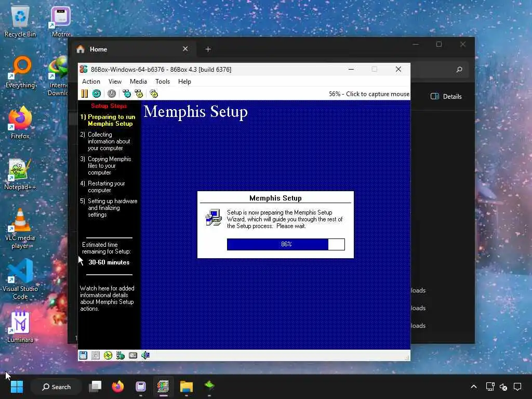Add a new tab in File Explorer

[x=208, y=49]
